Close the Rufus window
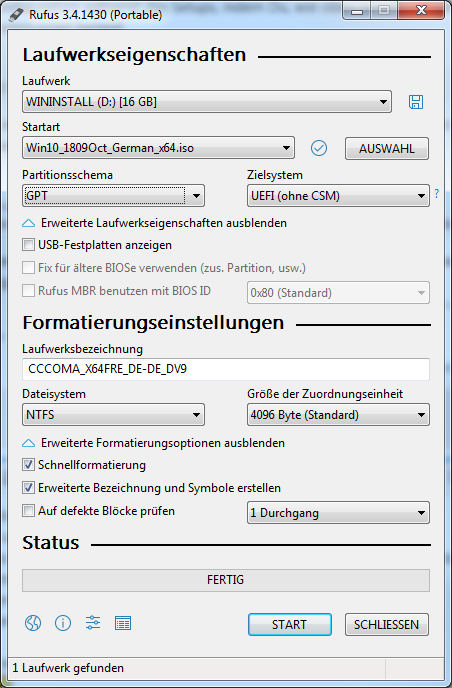 point(421,11)
